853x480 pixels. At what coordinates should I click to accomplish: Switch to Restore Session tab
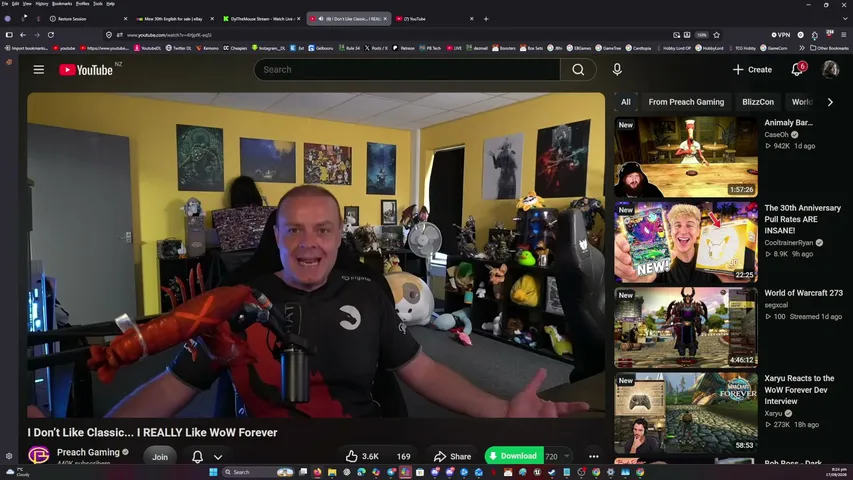click(87, 19)
